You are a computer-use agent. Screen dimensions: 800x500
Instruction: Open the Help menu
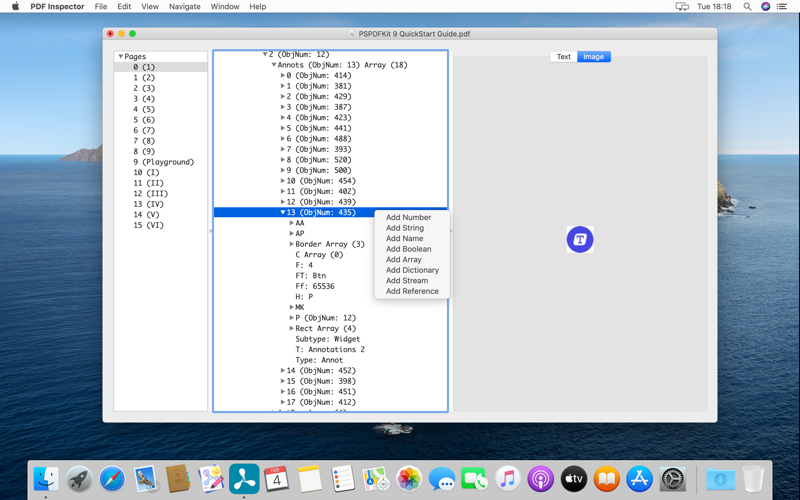pos(258,7)
